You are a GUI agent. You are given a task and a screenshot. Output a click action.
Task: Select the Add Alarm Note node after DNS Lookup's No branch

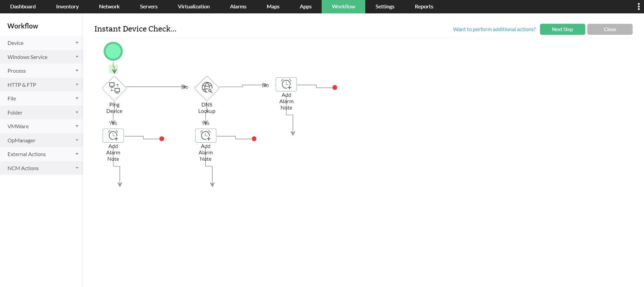(x=286, y=84)
